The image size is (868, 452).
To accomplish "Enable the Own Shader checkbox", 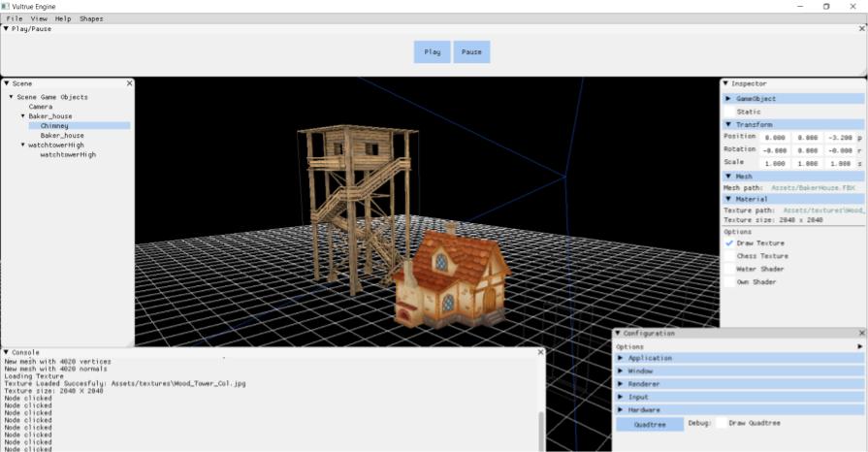I will pos(729,282).
